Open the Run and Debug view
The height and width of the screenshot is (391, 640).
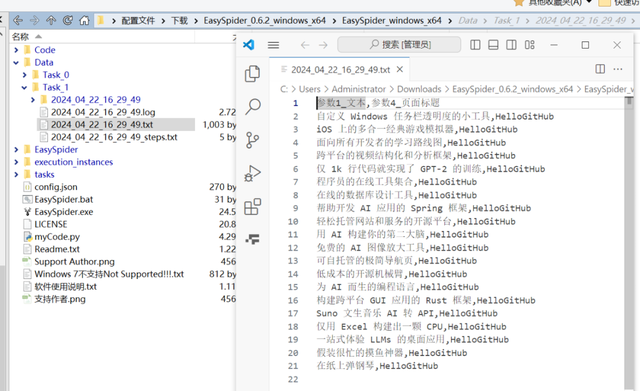[x=252, y=173]
